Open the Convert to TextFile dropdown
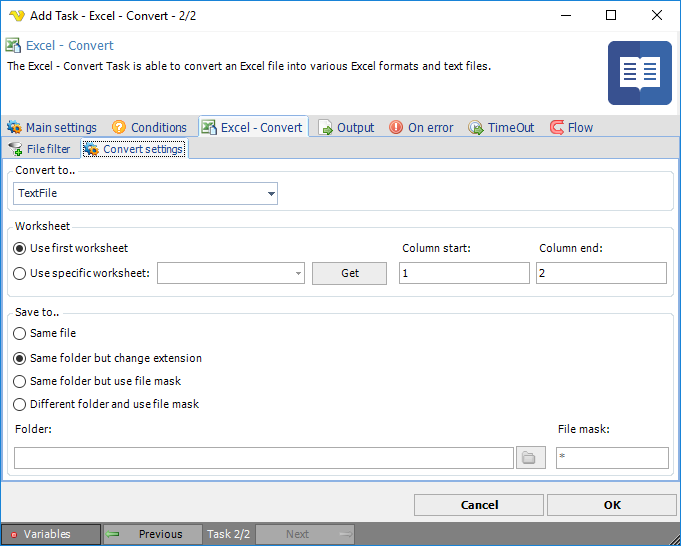 [x=145, y=193]
